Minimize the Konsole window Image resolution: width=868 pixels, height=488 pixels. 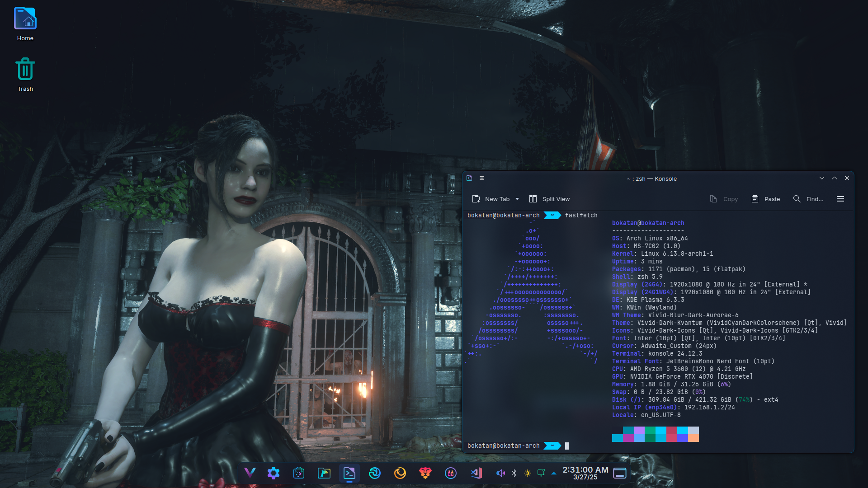coord(822,178)
